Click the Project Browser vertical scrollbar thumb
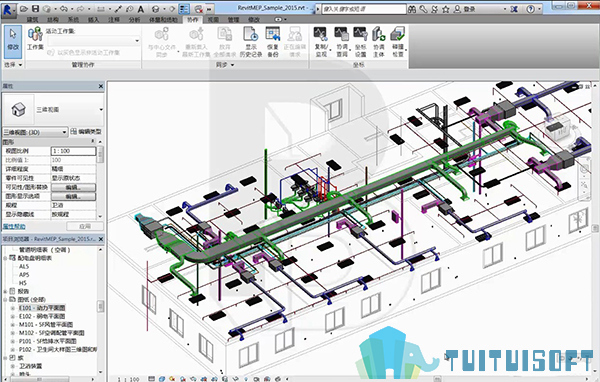The width and height of the screenshot is (600, 382). [x=101, y=306]
